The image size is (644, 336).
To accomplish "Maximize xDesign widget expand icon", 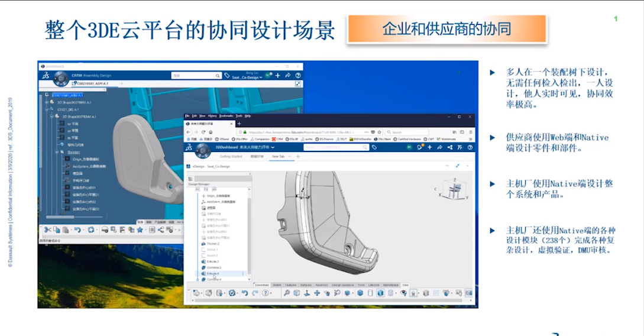I will point(458,166).
